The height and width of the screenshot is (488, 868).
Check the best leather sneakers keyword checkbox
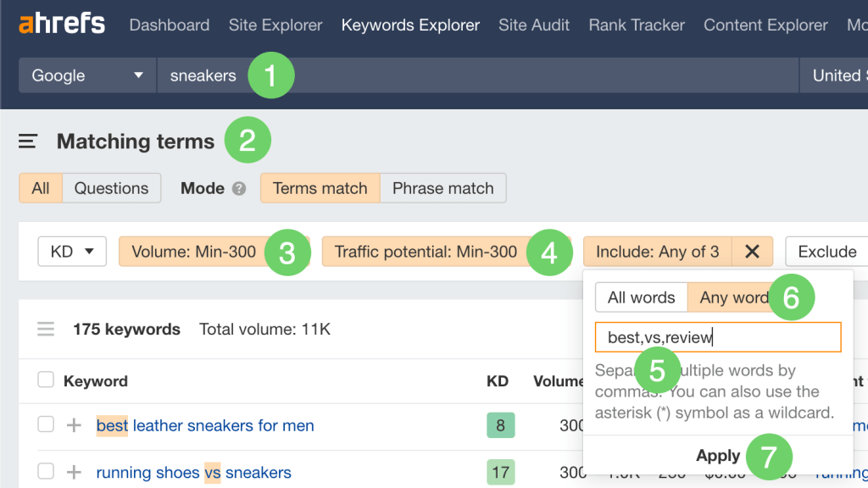point(46,424)
